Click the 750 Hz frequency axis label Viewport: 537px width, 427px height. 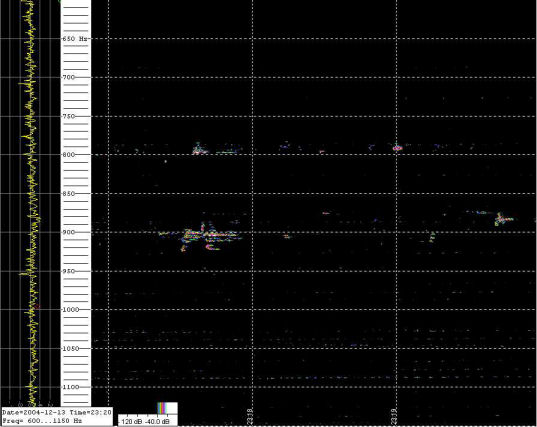tap(68, 116)
